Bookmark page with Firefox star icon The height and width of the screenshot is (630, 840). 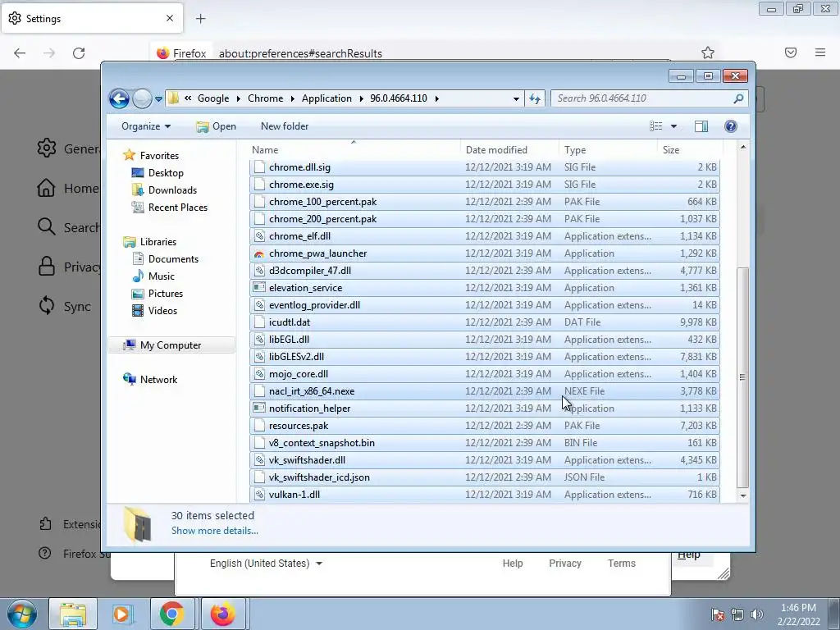click(x=708, y=52)
